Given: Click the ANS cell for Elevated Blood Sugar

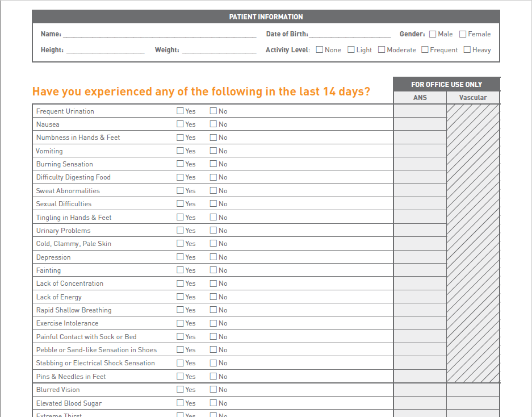Looking at the screenshot, I should 420,403.
